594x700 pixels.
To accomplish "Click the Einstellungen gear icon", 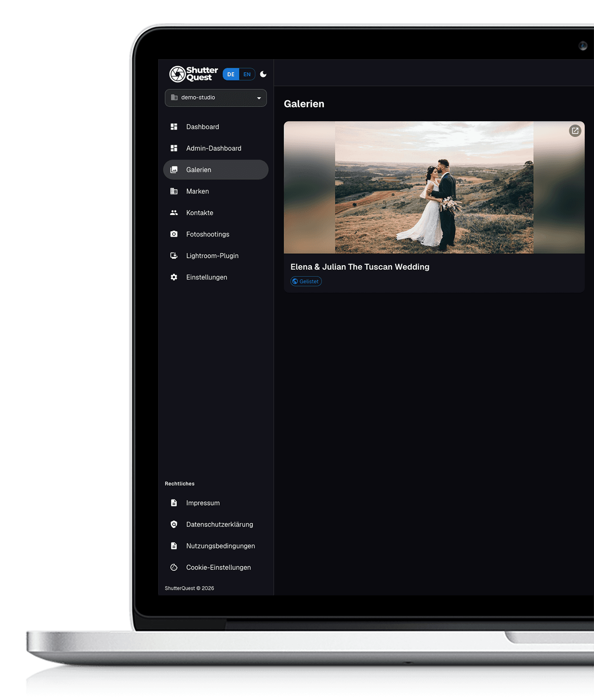I will coord(174,277).
